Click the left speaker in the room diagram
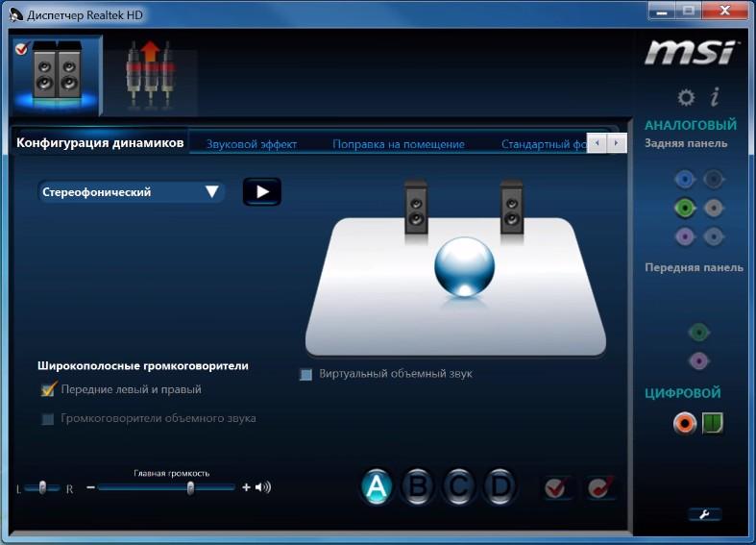 416,208
